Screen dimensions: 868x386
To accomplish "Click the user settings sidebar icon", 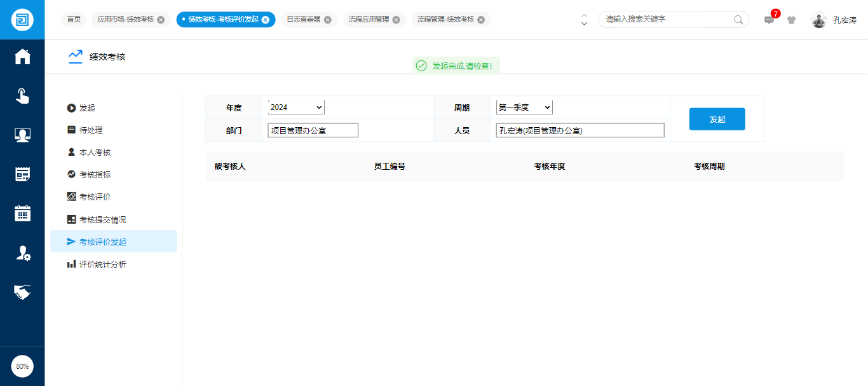I will [22, 253].
